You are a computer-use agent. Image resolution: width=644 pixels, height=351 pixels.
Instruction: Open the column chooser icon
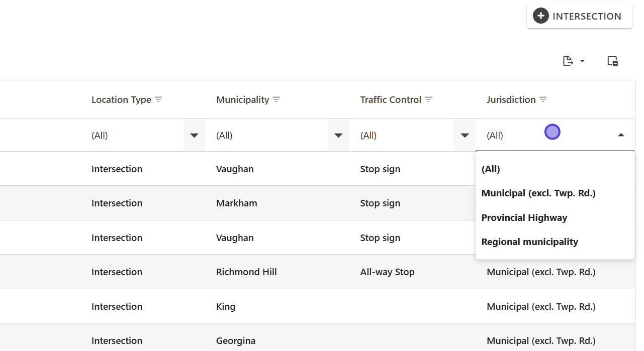coord(612,61)
